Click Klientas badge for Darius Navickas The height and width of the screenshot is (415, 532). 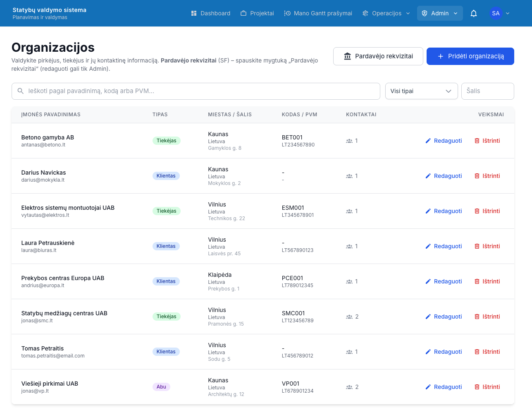pos(166,176)
